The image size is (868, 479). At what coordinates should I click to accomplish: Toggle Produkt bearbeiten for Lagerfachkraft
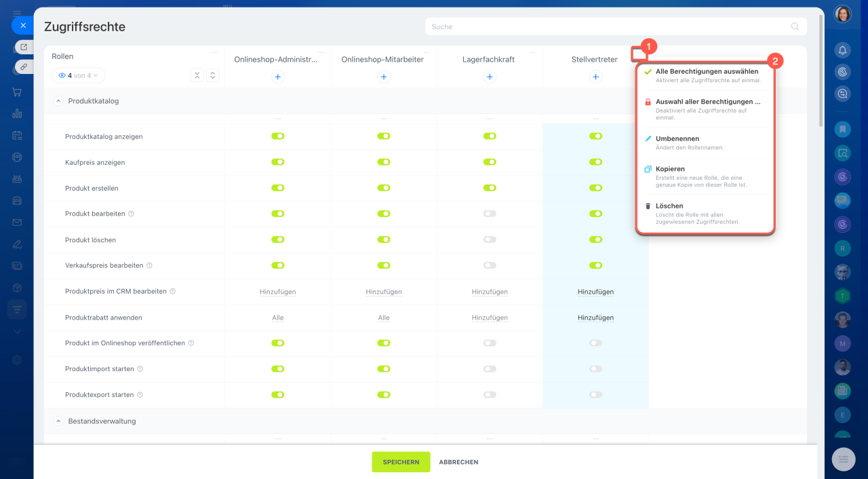(490, 214)
